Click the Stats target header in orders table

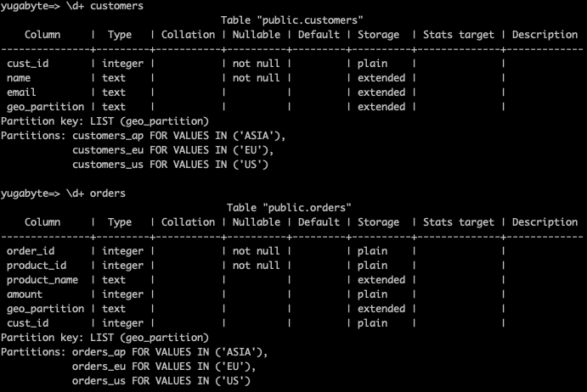coord(458,222)
